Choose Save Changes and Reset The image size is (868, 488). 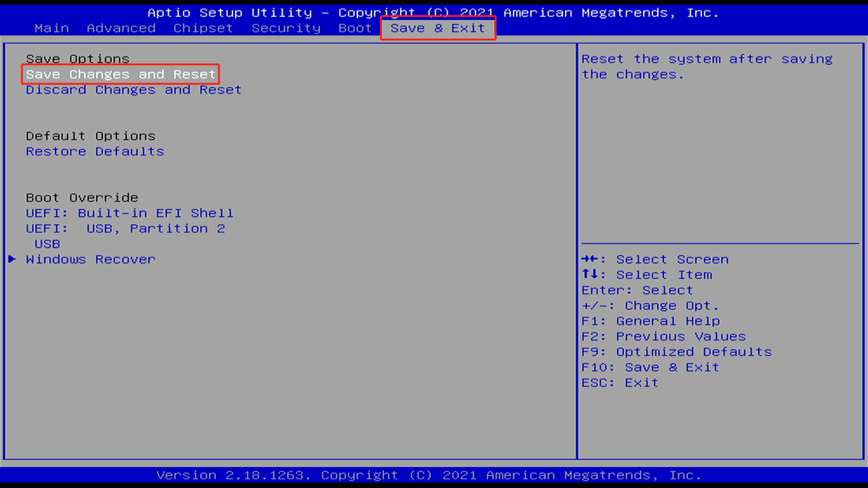120,74
